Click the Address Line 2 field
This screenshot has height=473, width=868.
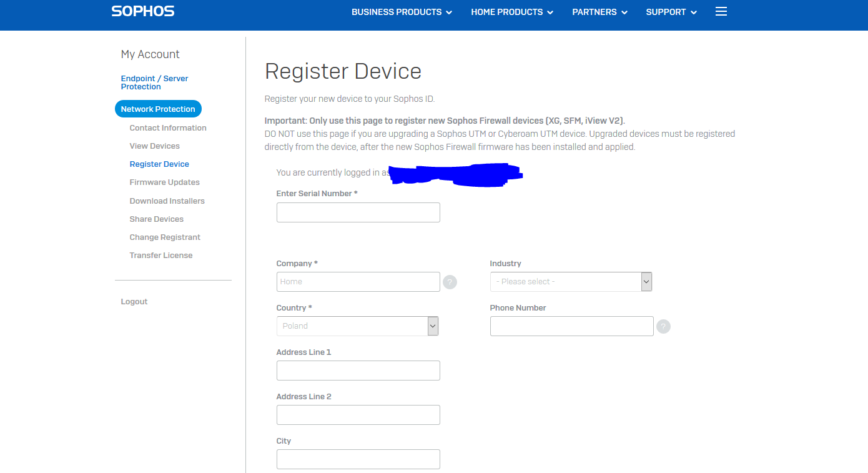358,415
